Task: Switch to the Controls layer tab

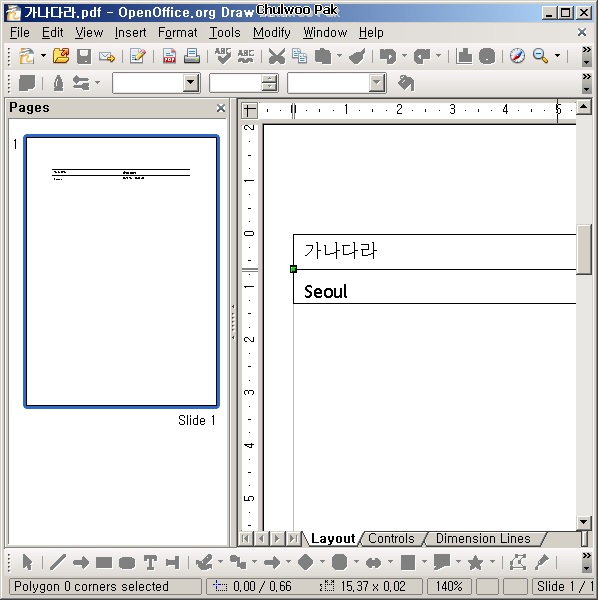Action: (391, 538)
